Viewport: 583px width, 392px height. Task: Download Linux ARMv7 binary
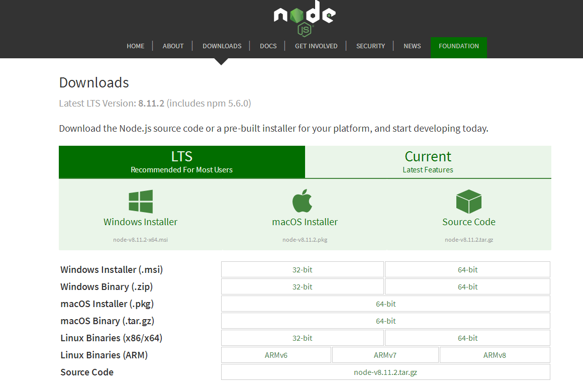pos(385,355)
